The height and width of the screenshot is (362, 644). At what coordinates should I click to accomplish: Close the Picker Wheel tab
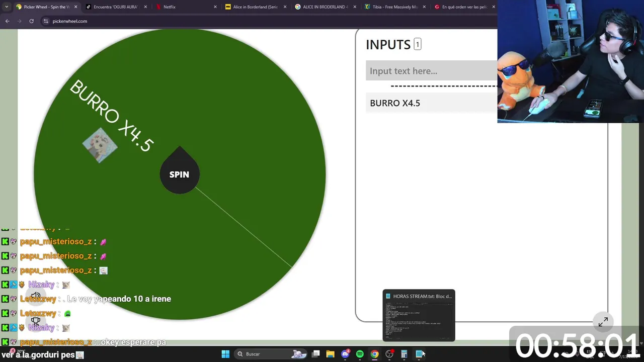click(76, 7)
